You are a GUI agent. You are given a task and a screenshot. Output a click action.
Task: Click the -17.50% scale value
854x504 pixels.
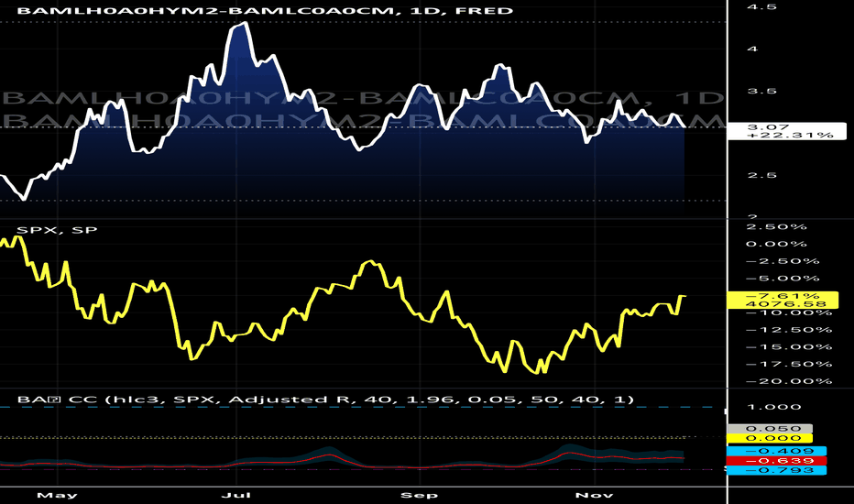coord(789,364)
